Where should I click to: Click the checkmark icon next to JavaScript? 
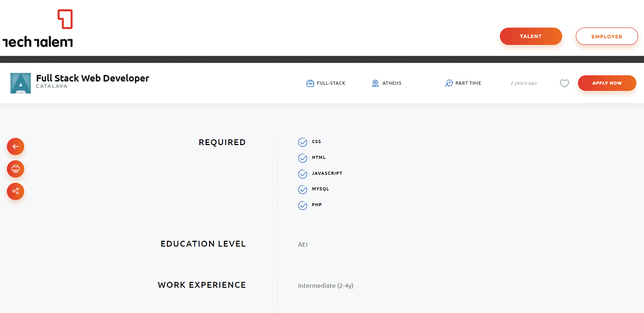tap(303, 174)
